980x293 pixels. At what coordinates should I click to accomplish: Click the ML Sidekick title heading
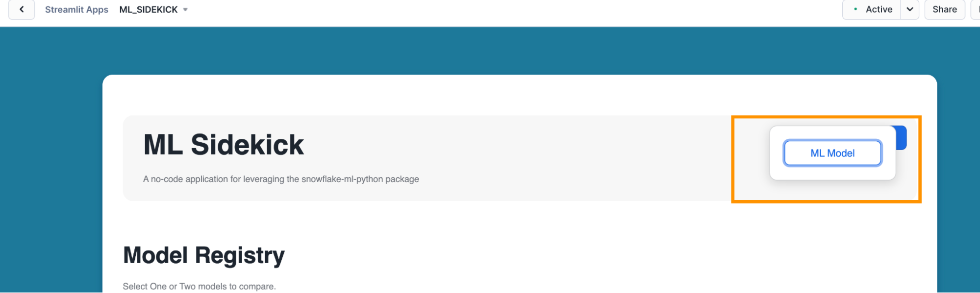tap(224, 145)
